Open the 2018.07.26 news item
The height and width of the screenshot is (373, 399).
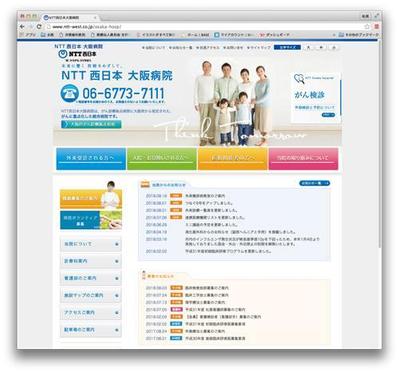(x=215, y=217)
